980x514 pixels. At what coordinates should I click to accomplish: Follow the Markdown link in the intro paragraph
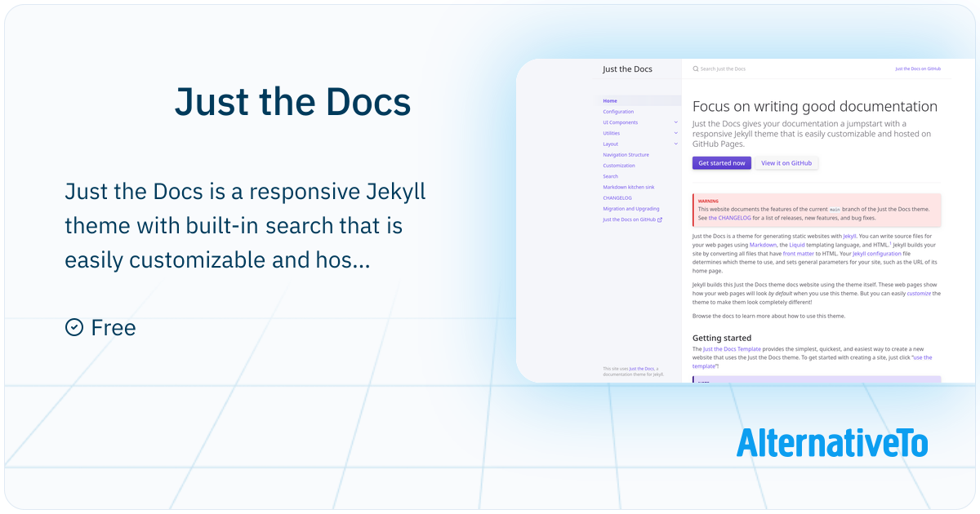pos(763,245)
